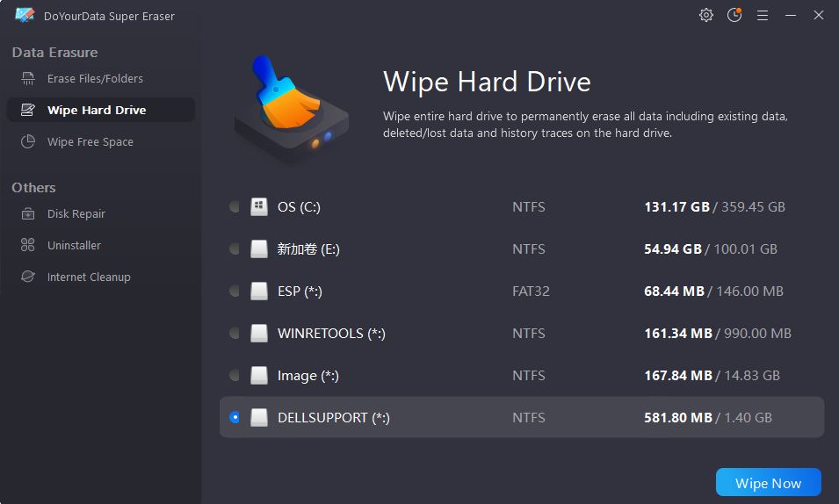Open the settings gear icon
Viewport: 839px width, 504px height.
[x=706, y=15]
